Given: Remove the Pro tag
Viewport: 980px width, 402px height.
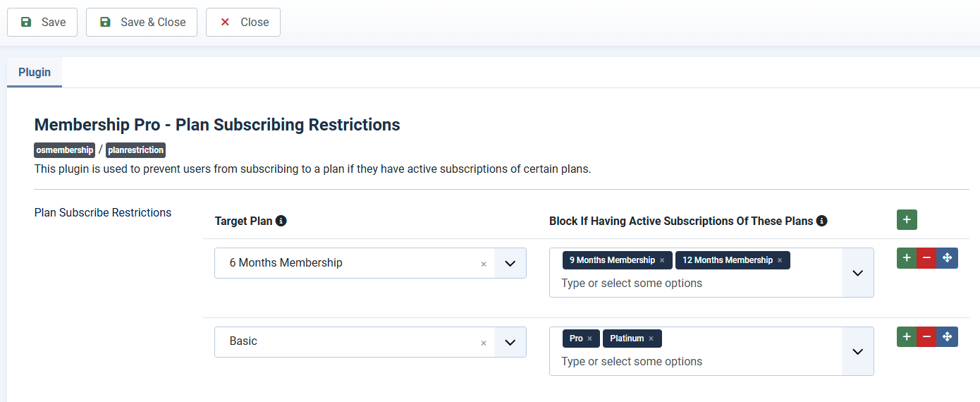Looking at the screenshot, I should 589,339.
